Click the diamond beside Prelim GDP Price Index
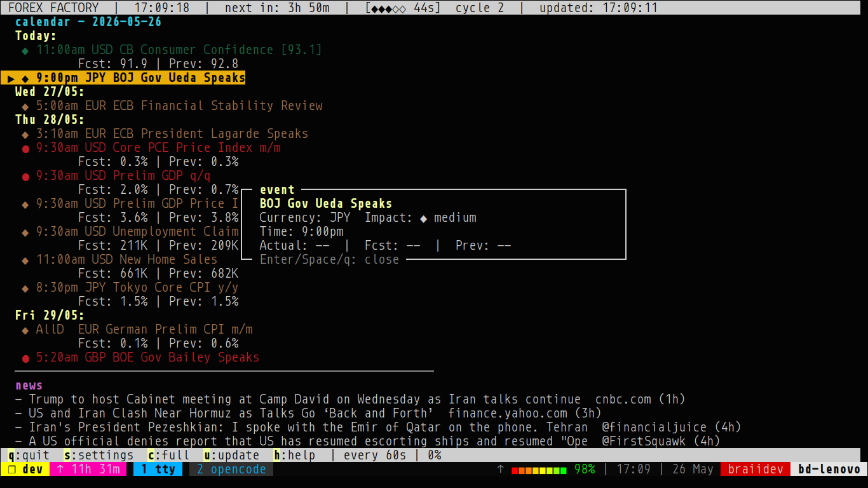Viewport: 868px width, 488px height. pos(25,204)
